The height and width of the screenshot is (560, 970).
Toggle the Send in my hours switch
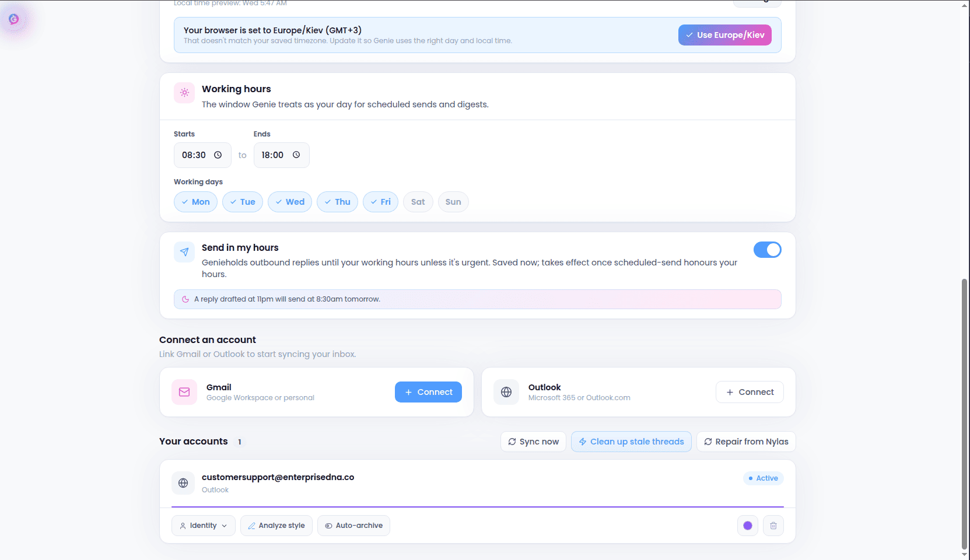click(x=768, y=250)
